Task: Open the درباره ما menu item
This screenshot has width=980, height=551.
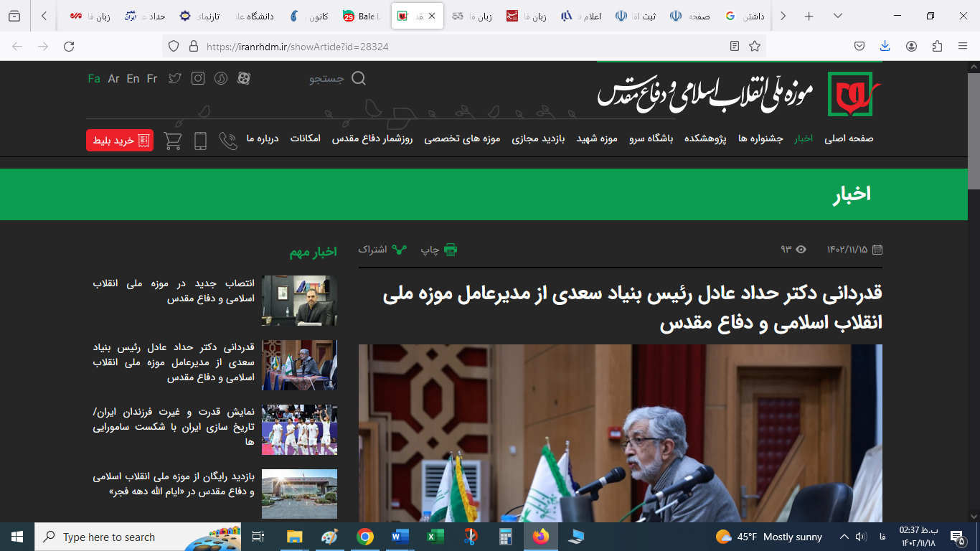Action: [x=263, y=138]
